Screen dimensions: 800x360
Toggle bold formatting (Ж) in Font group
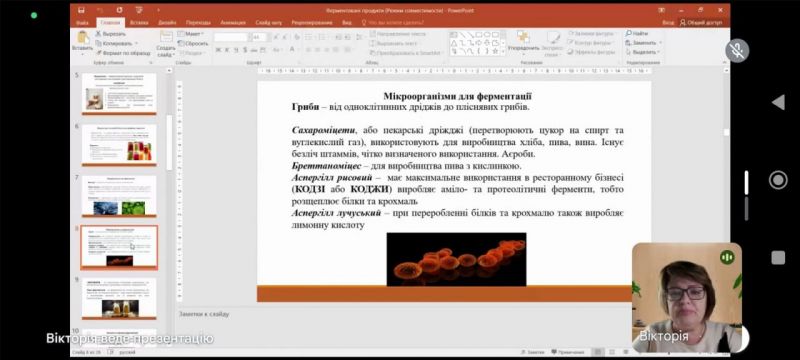pos(218,50)
